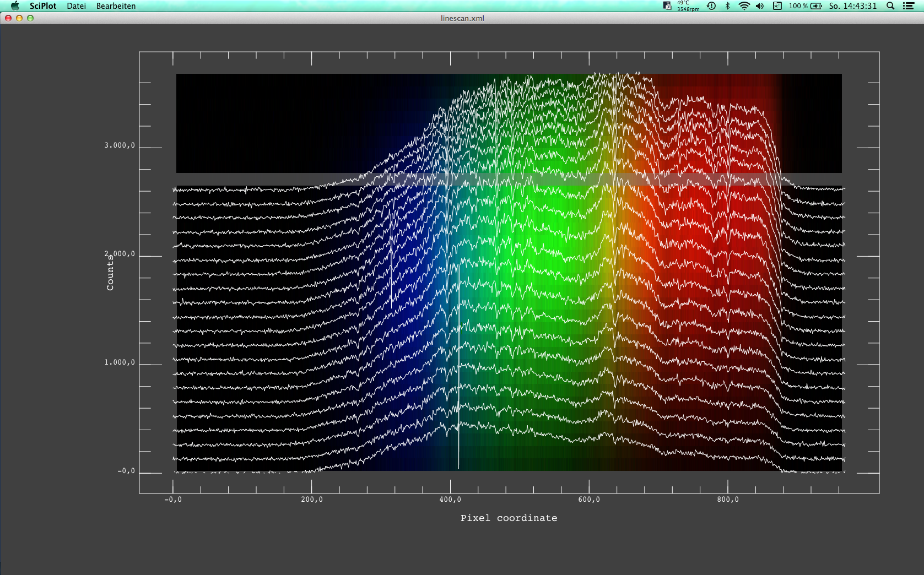Image resolution: width=924 pixels, height=575 pixels.
Task: Open the Bearbeiten menu
Action: click(x=116, y=6)
